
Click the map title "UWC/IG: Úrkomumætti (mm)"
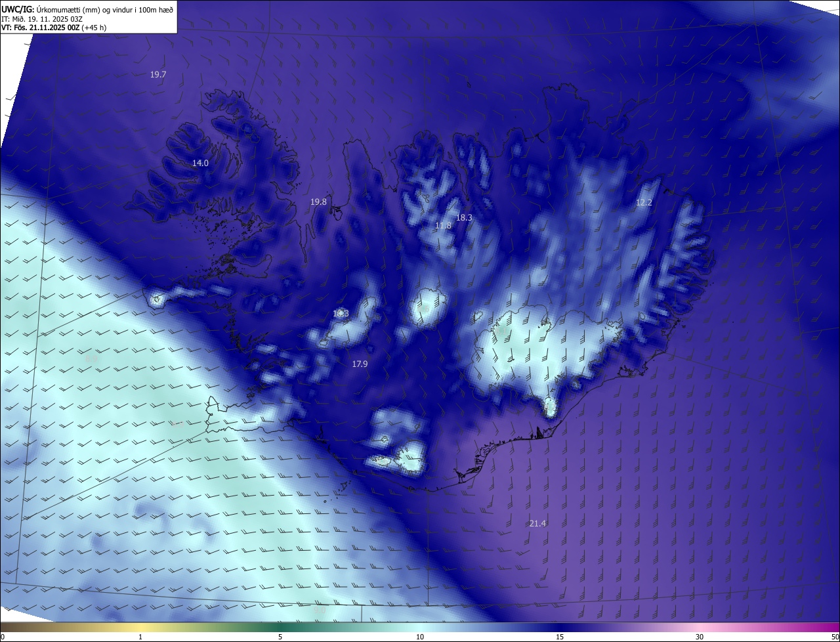[52, 10]
